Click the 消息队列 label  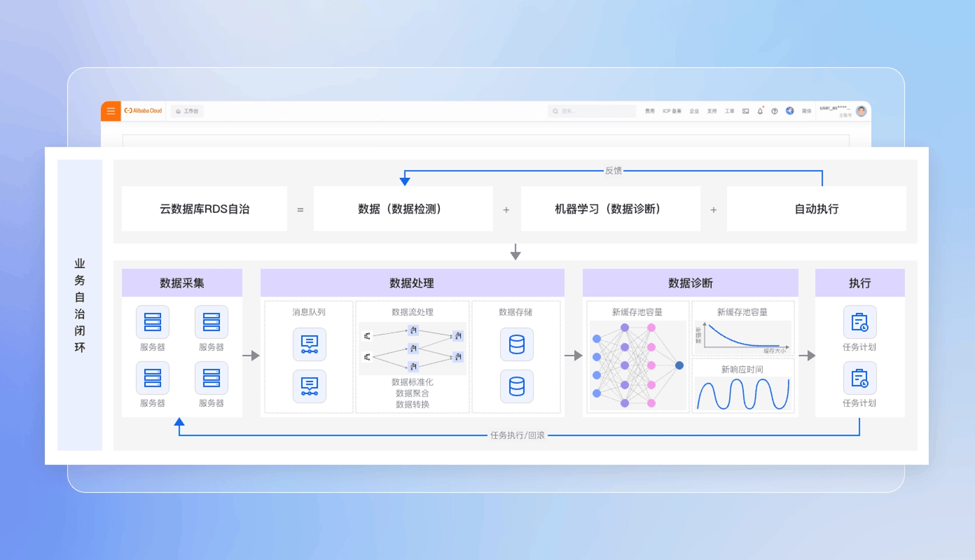(309, 312)
